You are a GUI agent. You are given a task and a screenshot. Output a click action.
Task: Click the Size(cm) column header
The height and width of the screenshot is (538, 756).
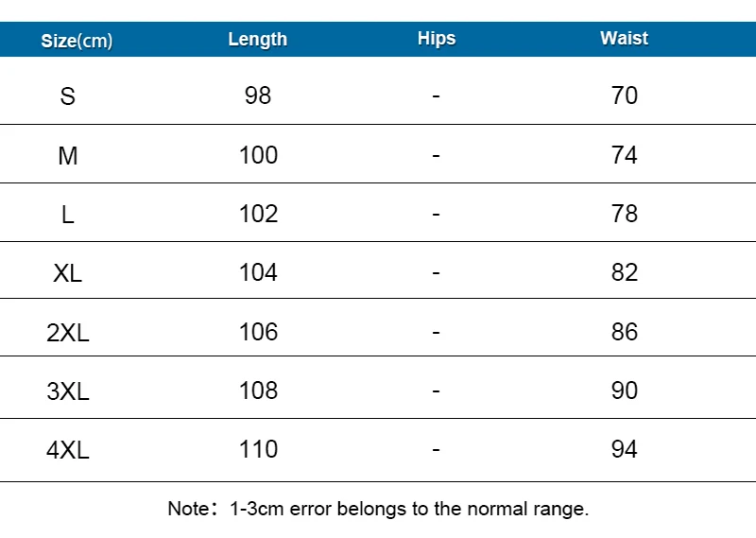click(x=77, y=41)
